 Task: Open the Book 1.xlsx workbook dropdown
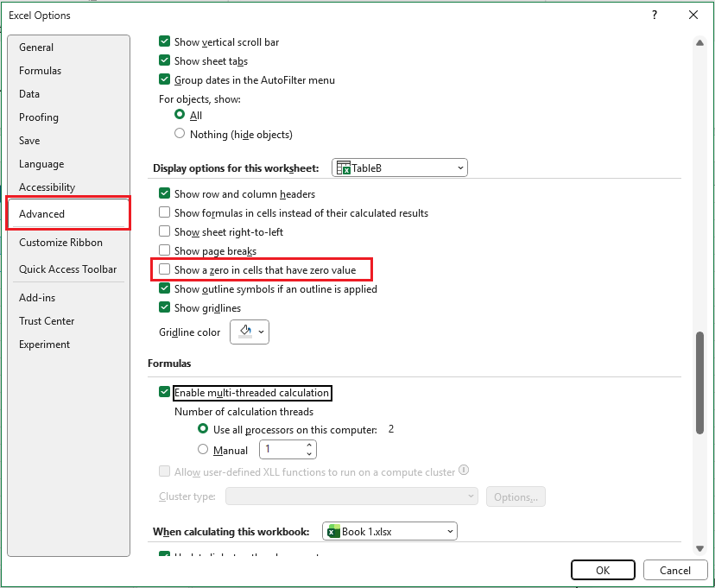[x=389, y=532]
